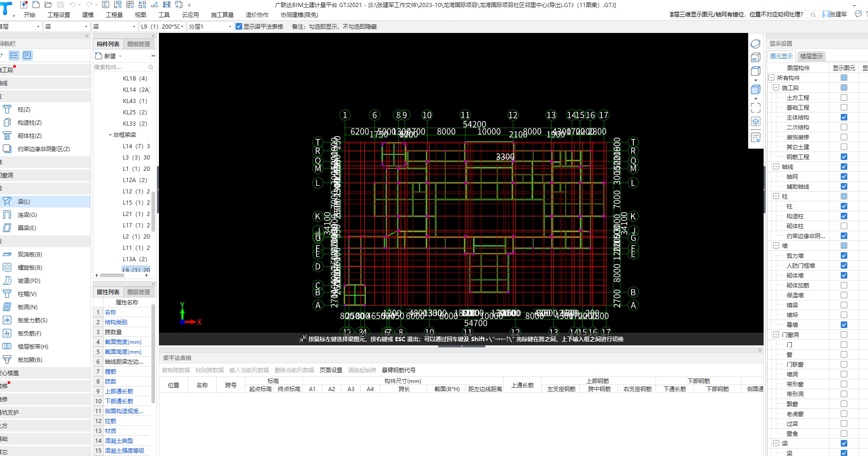Toggle display checkbox for 土方工程

coord(844,97)
